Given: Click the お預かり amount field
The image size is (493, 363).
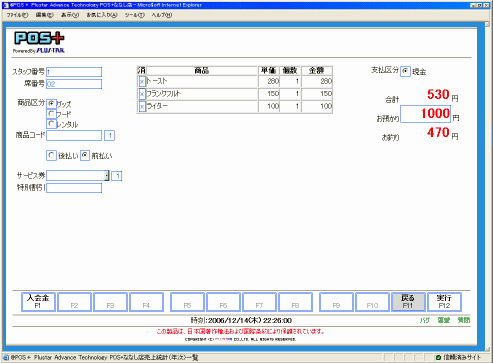Looking at the screenshot, I should pos(426,114).
